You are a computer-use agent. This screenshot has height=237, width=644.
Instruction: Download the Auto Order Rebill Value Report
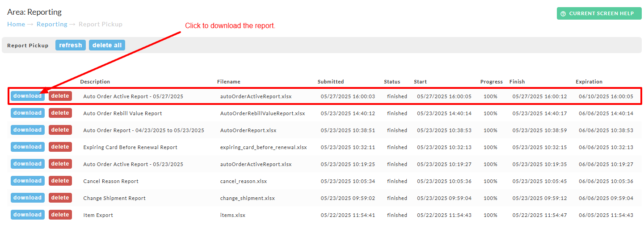click(x=28, y=113)
